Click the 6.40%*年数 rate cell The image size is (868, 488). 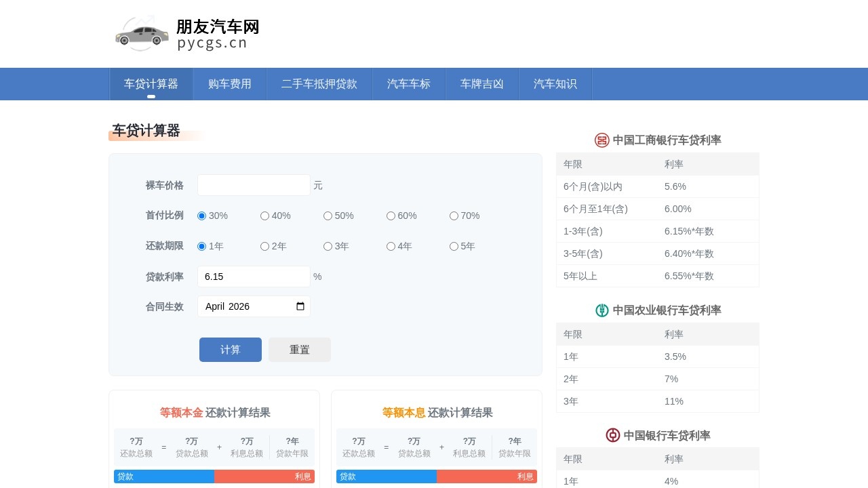click(x=708, y=253)
